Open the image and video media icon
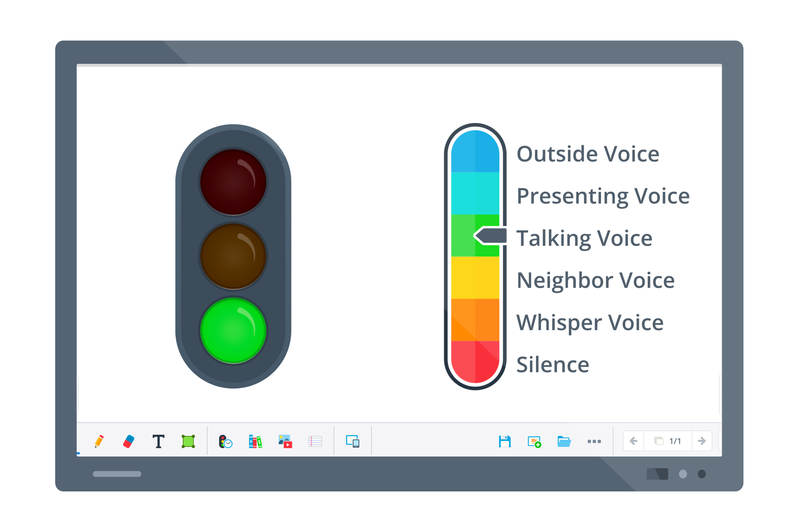This screenshot has width=798, height=532. coord(285,442)
